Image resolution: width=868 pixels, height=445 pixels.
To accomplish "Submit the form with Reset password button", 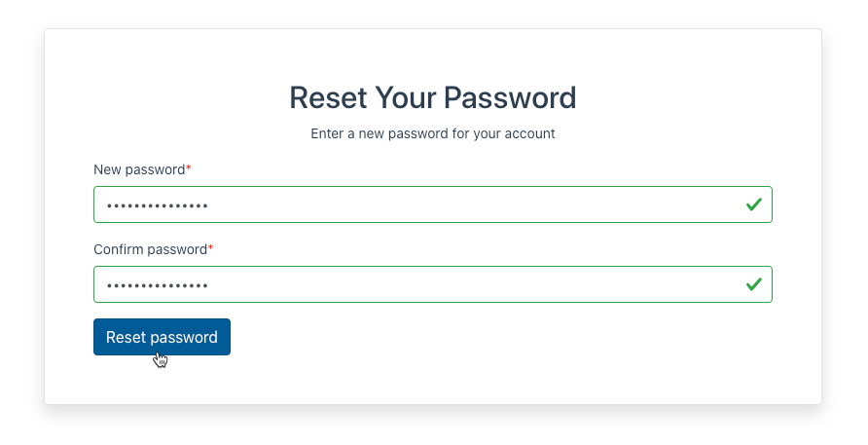I will click(x=162, y=337).
